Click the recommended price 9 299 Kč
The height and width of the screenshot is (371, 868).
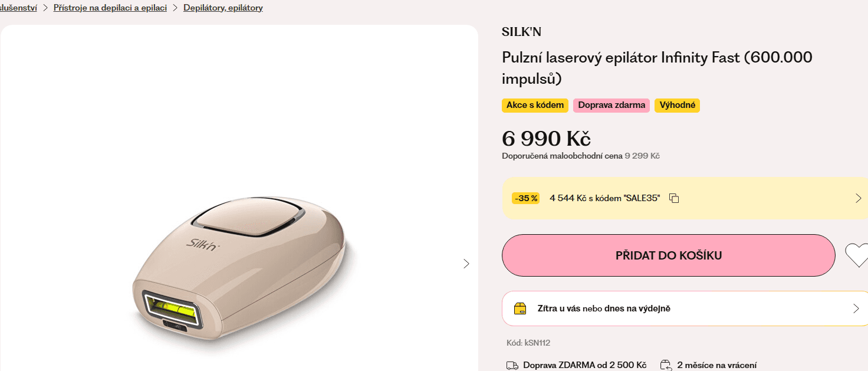tap(642, 156)
